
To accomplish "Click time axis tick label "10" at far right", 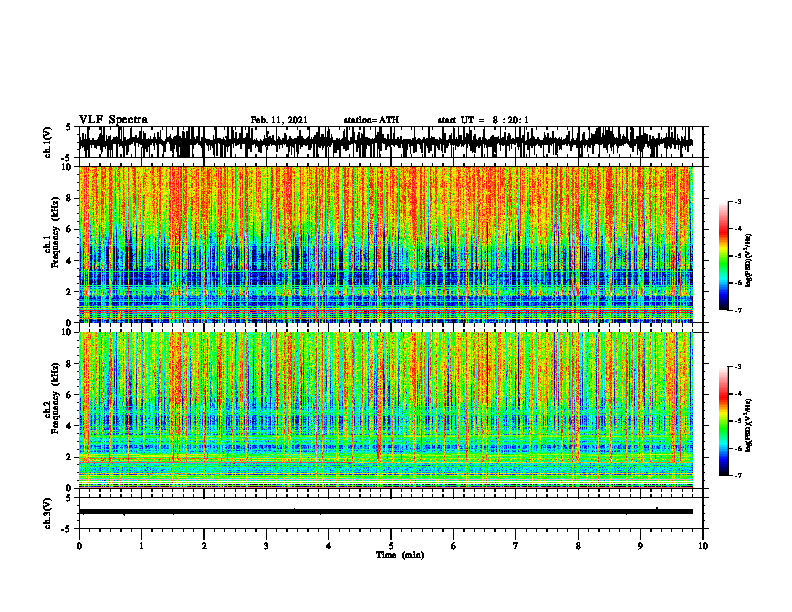I will pyautogui.click(x=703, y=546).
